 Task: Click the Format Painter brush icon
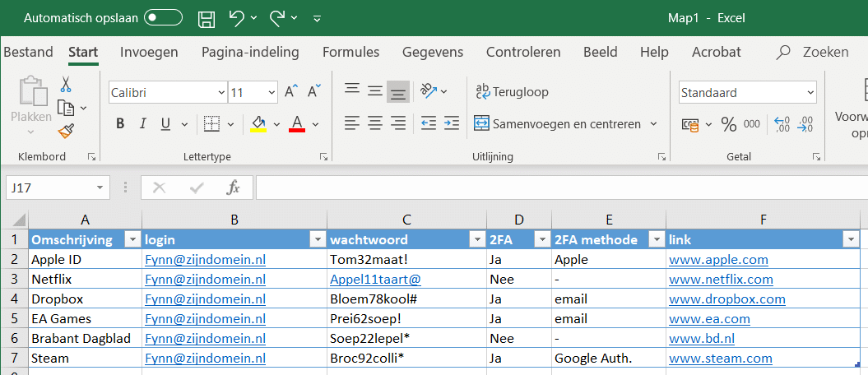pyautogui.click(x=67, y=131)
